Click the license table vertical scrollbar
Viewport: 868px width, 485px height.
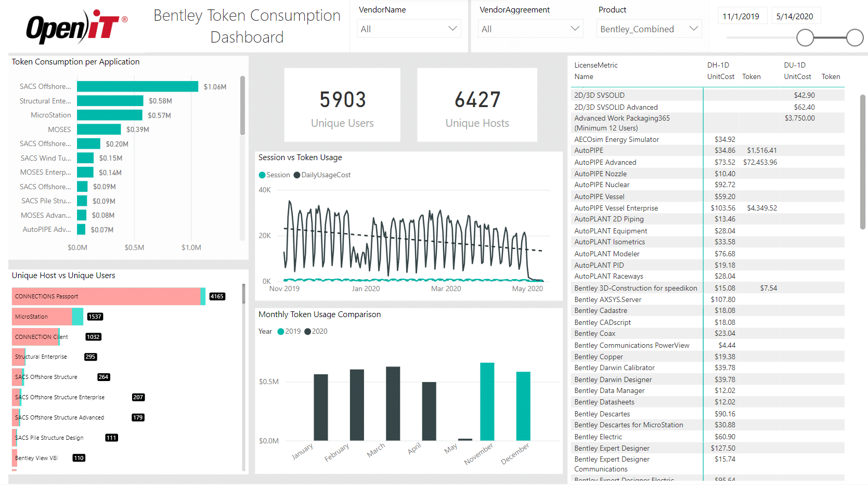863,162
